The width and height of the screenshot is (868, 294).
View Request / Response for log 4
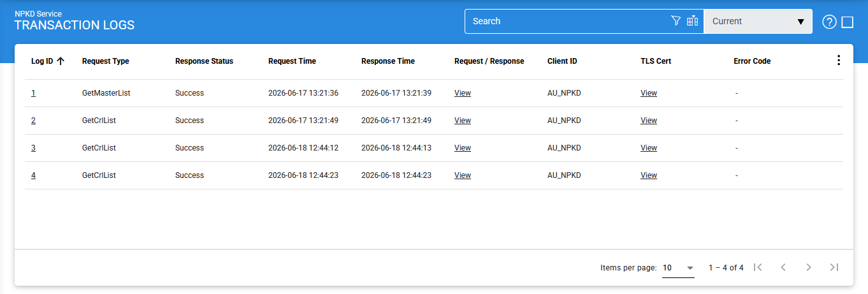(x=463, y=175)
